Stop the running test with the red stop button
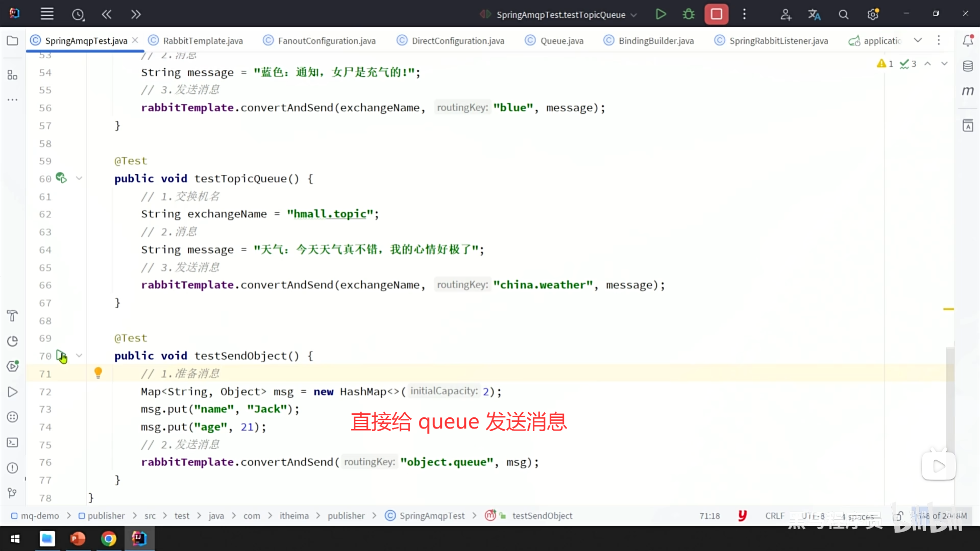 tap(716, 14)
